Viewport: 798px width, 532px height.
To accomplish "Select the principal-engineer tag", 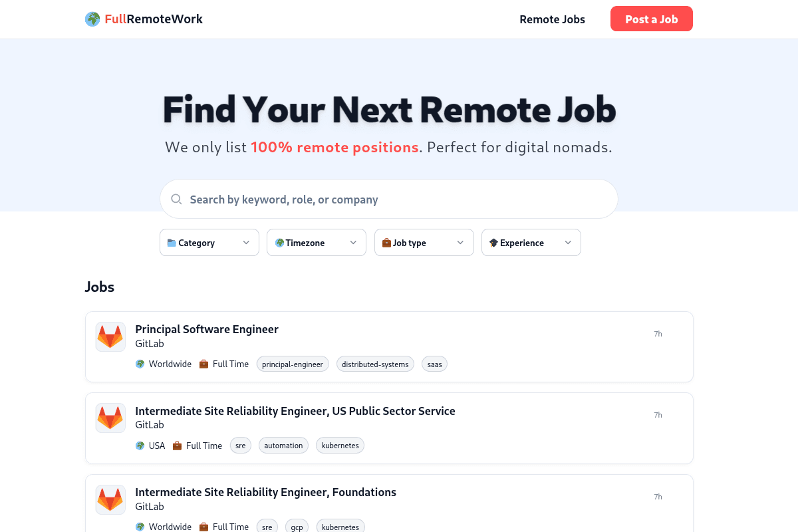I will click(x=293, y=364).
